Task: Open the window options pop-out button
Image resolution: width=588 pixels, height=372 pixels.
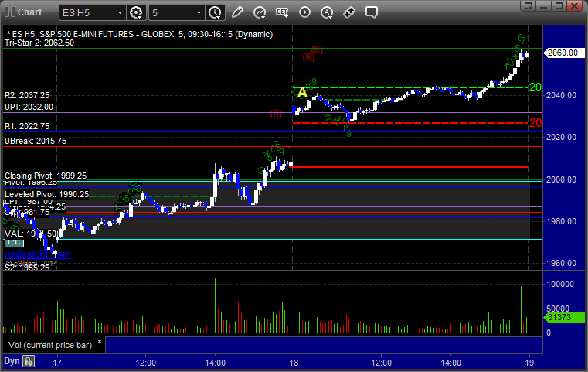Action: click(528, 5)
